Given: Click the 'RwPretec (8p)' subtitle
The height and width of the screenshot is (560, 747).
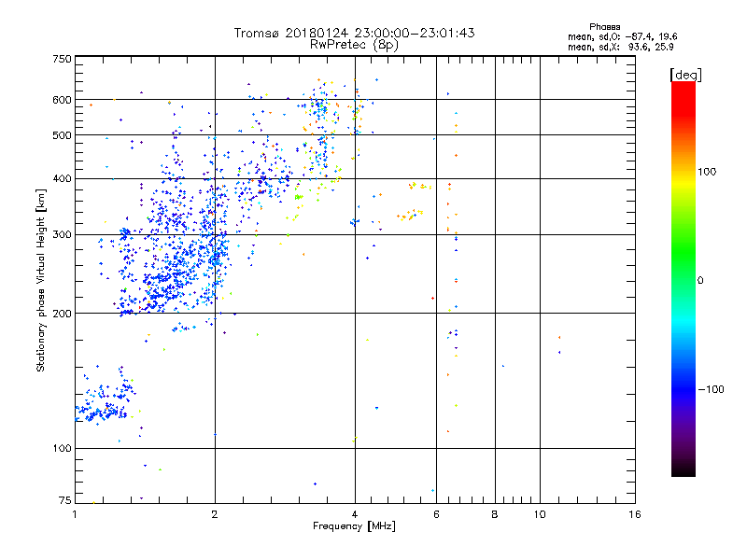Looking at the screenshot, I should pyautogui.click(x=354, y=45).
